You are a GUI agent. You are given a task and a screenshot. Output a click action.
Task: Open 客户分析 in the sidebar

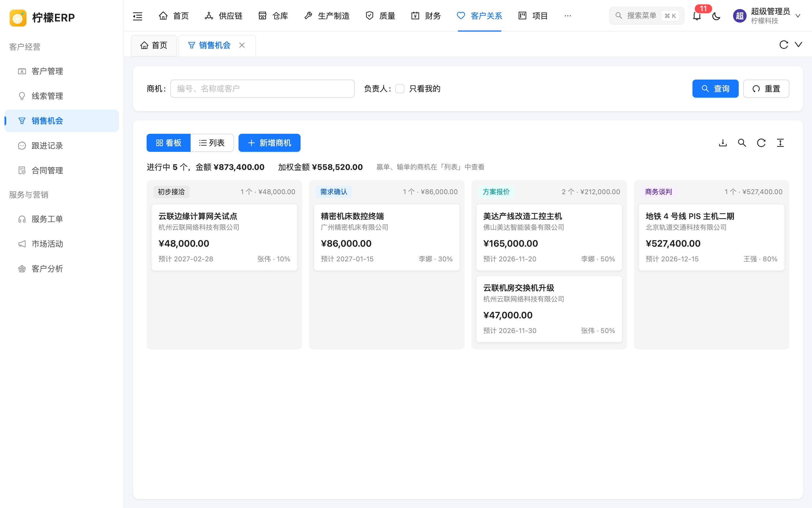(x=62, y=269)
